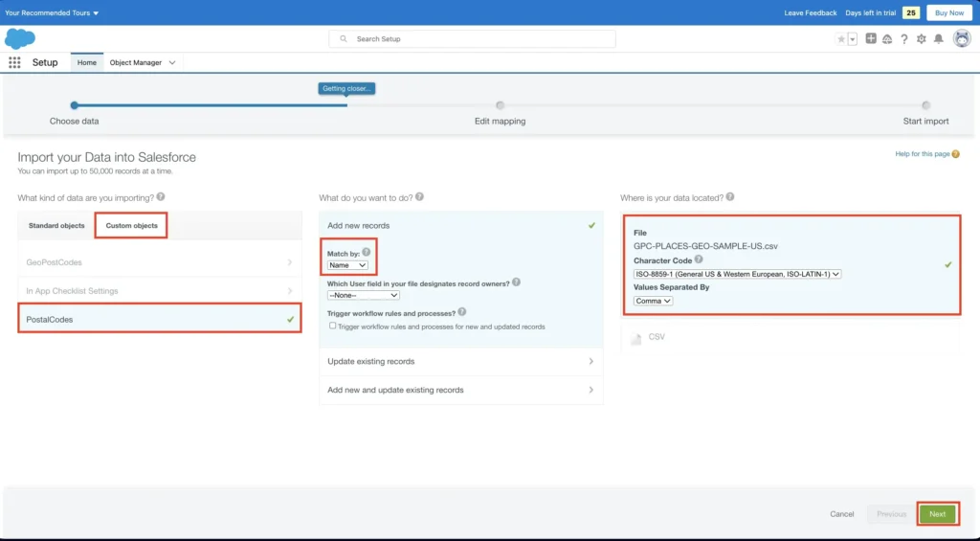Click the Cancel button
This screenshot has height=541, width=980.
(842, 514)
